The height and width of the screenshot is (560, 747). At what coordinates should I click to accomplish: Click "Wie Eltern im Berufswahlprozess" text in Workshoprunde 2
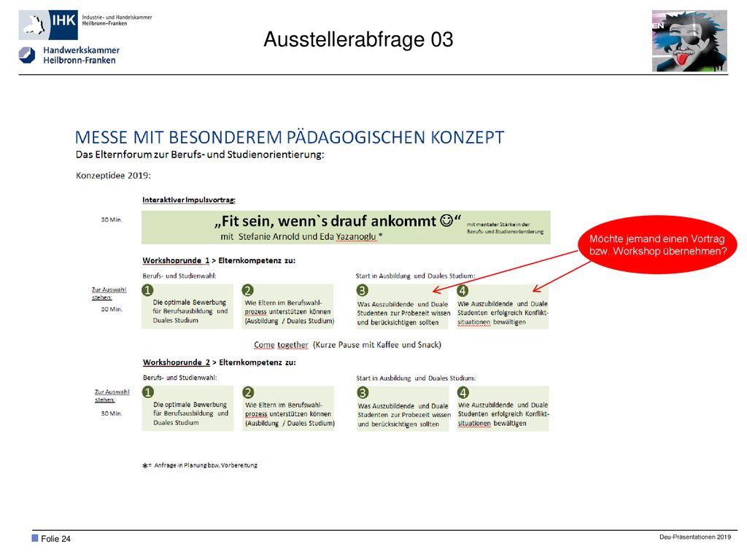pyautogui.click(x=290, y=414)
